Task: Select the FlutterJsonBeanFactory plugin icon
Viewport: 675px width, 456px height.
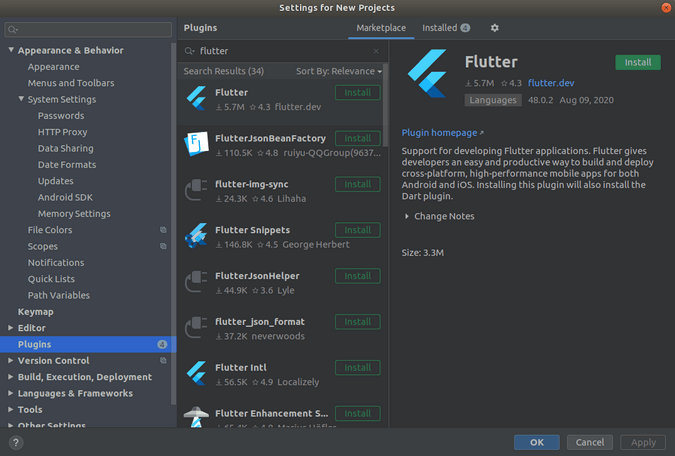Action: 196,144
